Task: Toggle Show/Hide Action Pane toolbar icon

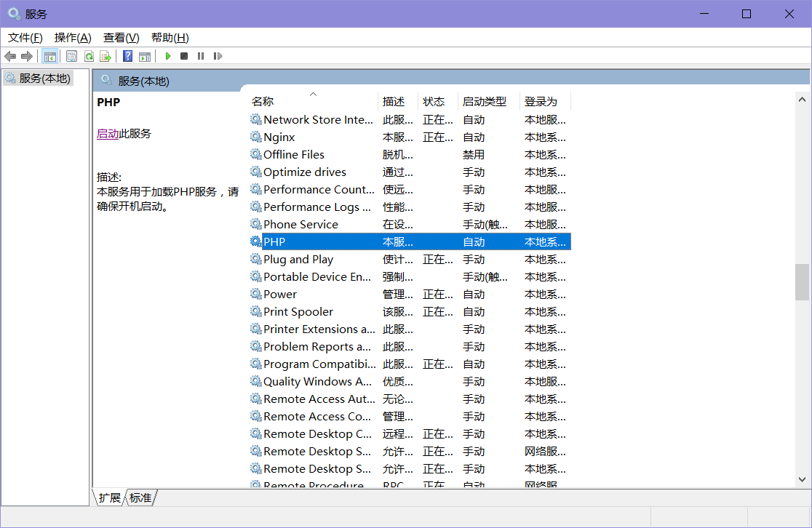Action: [145, 56]
